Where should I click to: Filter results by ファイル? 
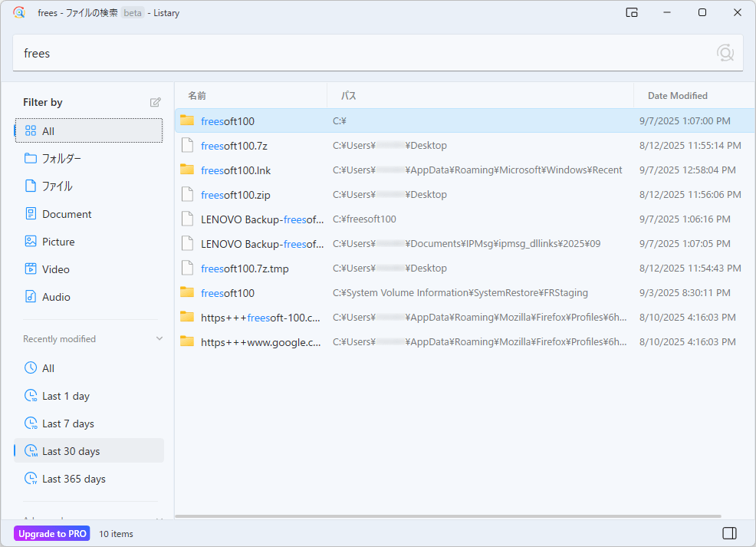(89, 186)
